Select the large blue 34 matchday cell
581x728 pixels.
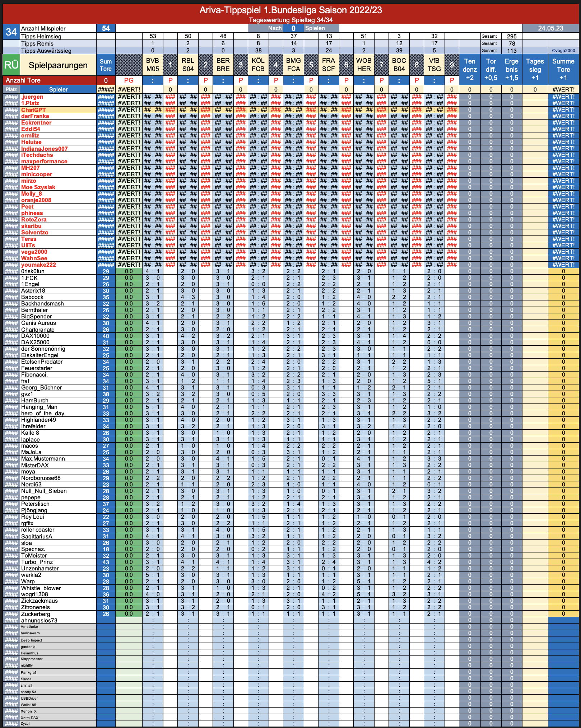click(x=11, y=32)
